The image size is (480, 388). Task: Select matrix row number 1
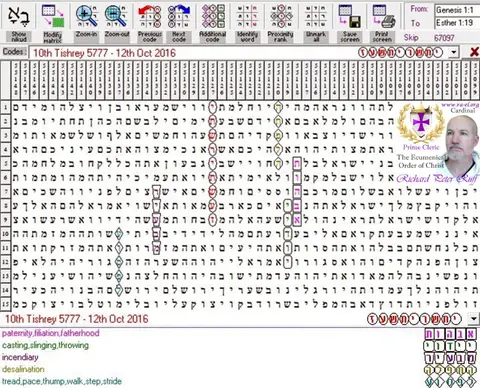pyautogui.click(x=5, y=107)
